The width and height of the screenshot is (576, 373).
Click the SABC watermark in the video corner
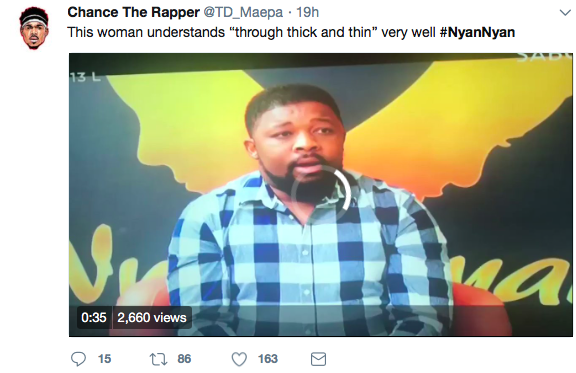(544, 56)
